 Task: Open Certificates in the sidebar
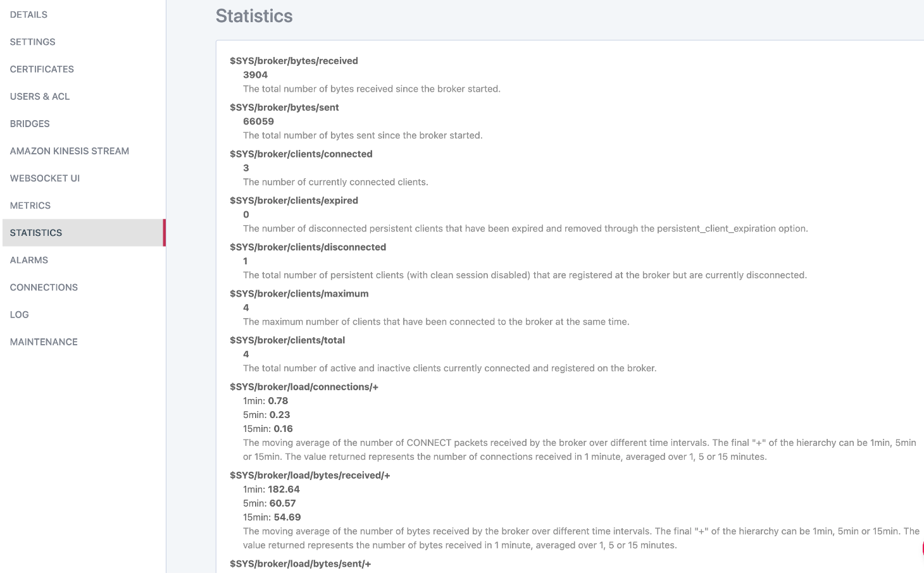pos(42,69)
